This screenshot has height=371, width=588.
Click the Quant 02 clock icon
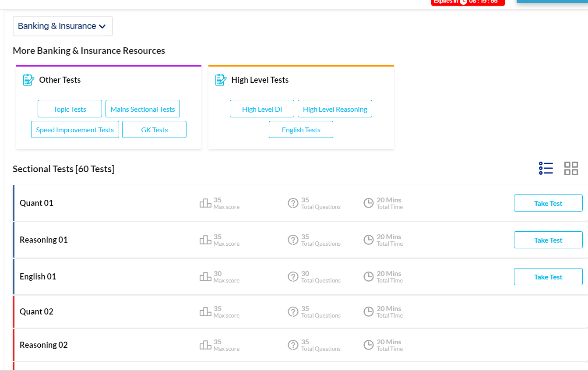coord(369,312)
